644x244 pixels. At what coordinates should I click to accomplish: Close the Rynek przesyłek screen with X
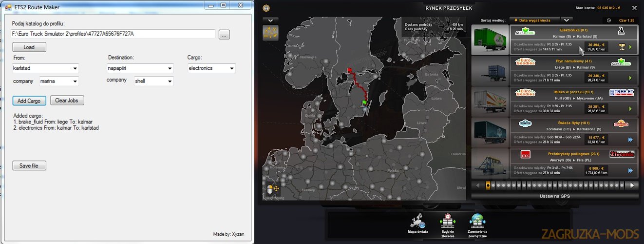pyautogui.click(x=634, y=8)
